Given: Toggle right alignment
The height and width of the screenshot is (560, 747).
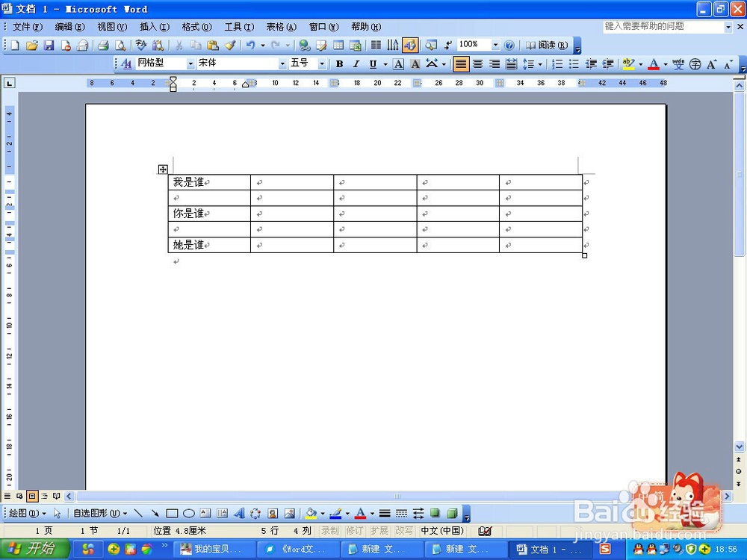Looking at the screenshot, I should 495,63.
